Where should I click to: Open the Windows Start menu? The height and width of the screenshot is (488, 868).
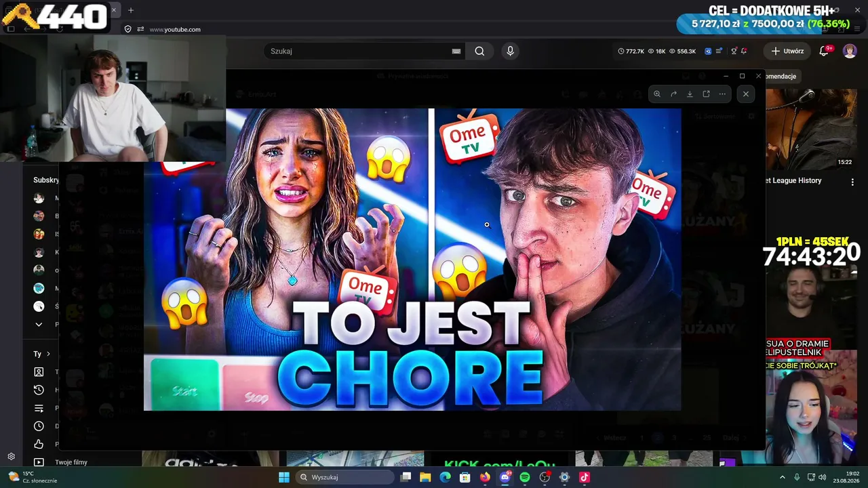(284, 477)
